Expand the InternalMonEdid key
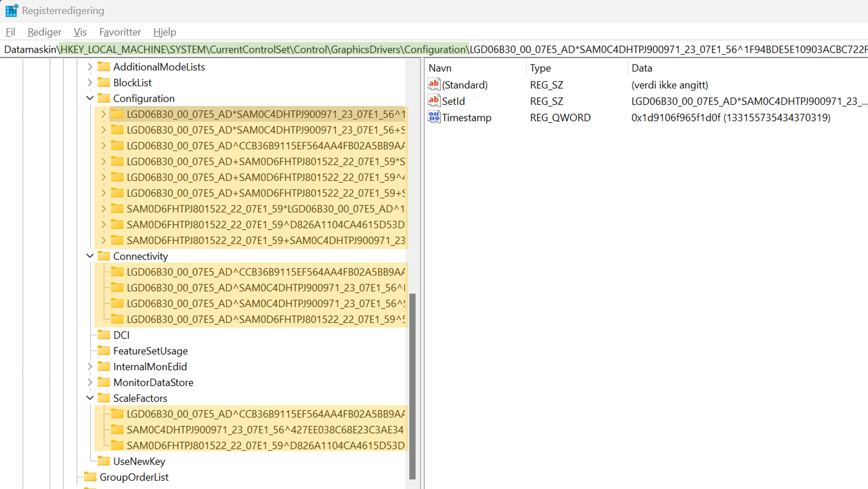The width and height of the screenshot is (868, 489). (90, 367)
